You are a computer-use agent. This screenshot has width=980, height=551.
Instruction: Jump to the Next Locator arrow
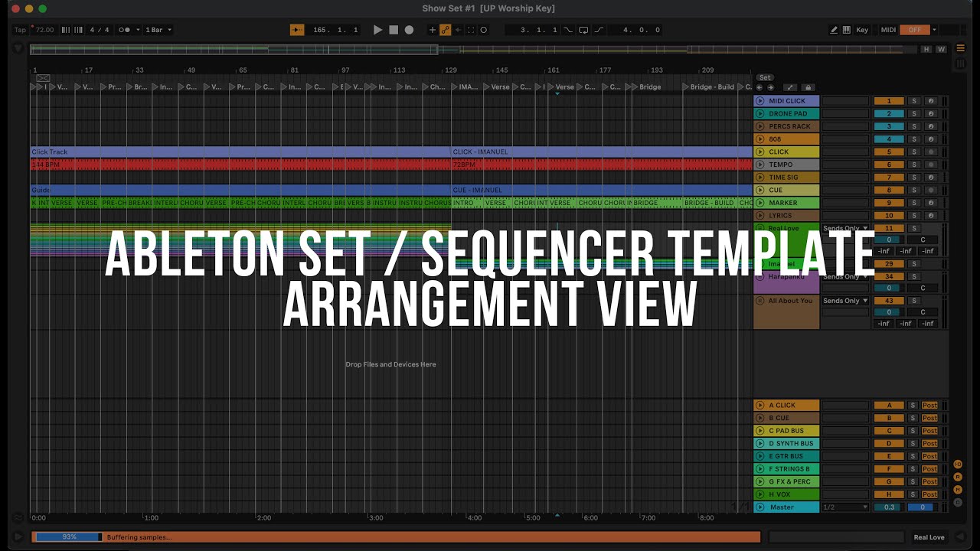770,87
